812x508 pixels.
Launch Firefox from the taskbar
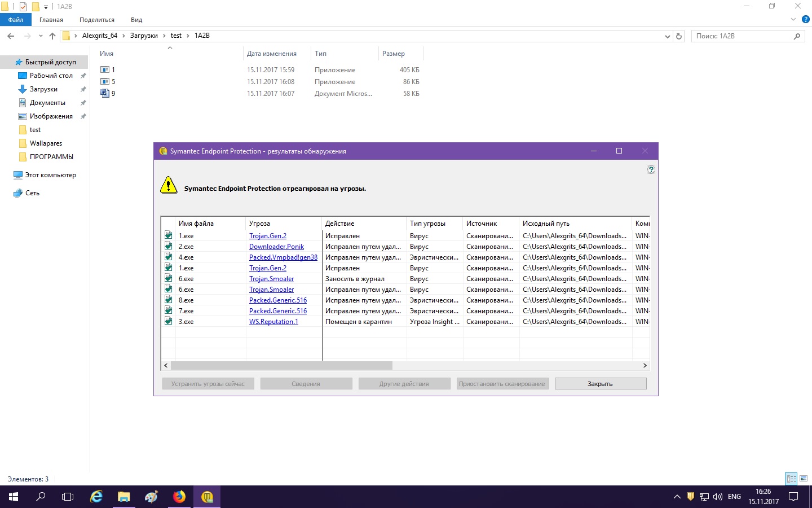179,497
